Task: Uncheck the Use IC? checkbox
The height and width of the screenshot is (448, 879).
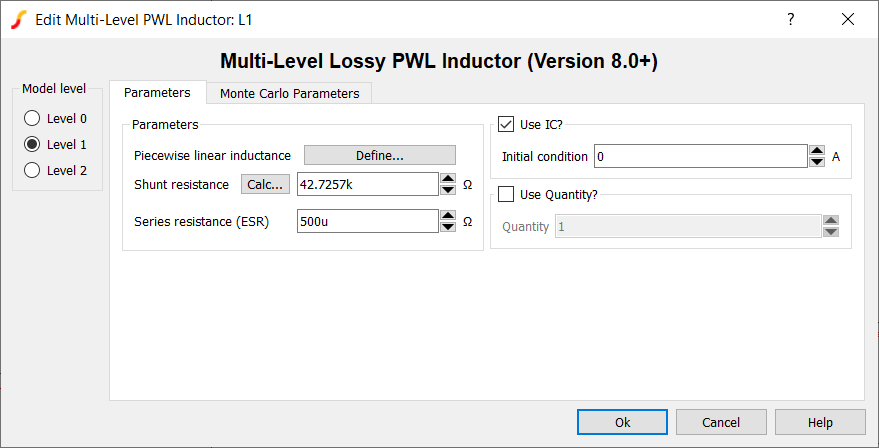Action: (x=506, y=125)
